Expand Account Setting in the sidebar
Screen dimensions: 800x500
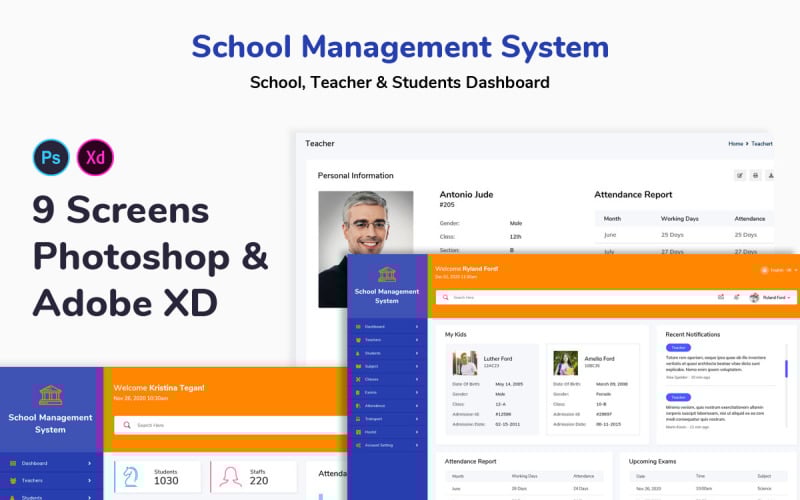(x=386, y=445)
